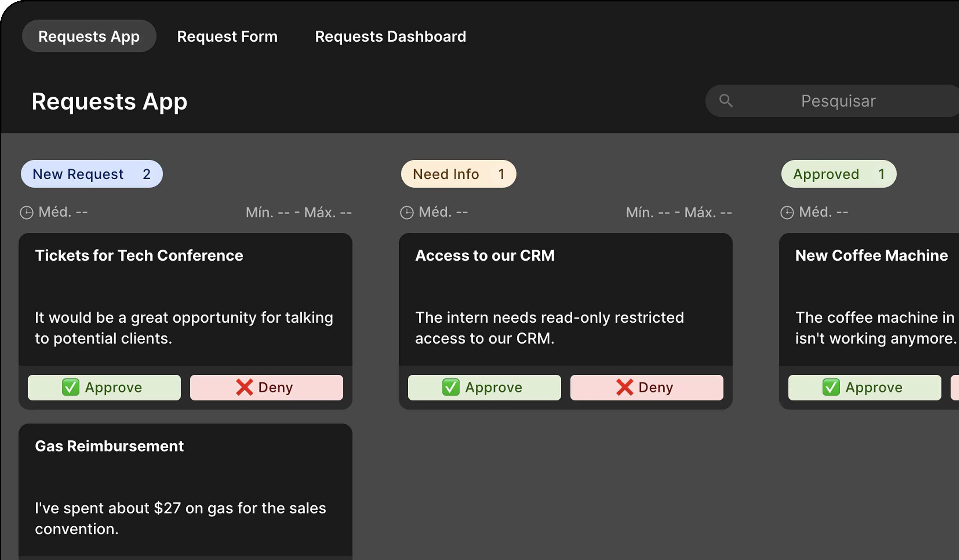Viewport: 959px width, 560px height.
Task: Click the green checkmark on New Coffee Machine card
Action: click(x=832, y=387)
